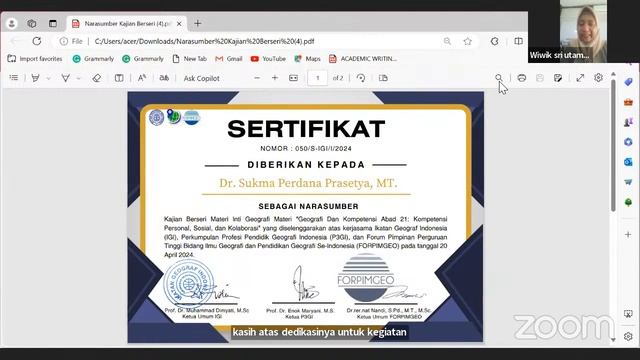The height and width of the screenshot is (360, 640).
Task: Open the tab actions menu icon
Action: coord(53,24)
